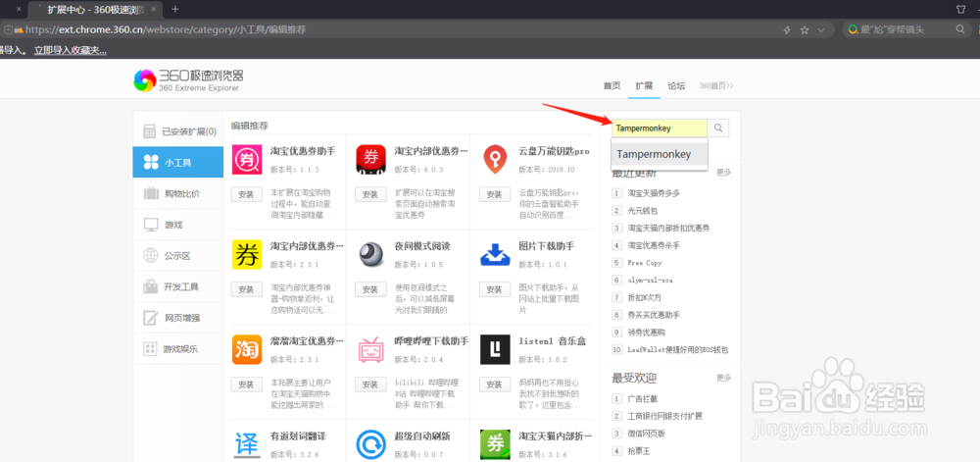Viewport: 980px width, 462px height.
Task: Open the 超级自动刷新 blue refresh icon
Action: pyautogui.click(x=370, y=444)
